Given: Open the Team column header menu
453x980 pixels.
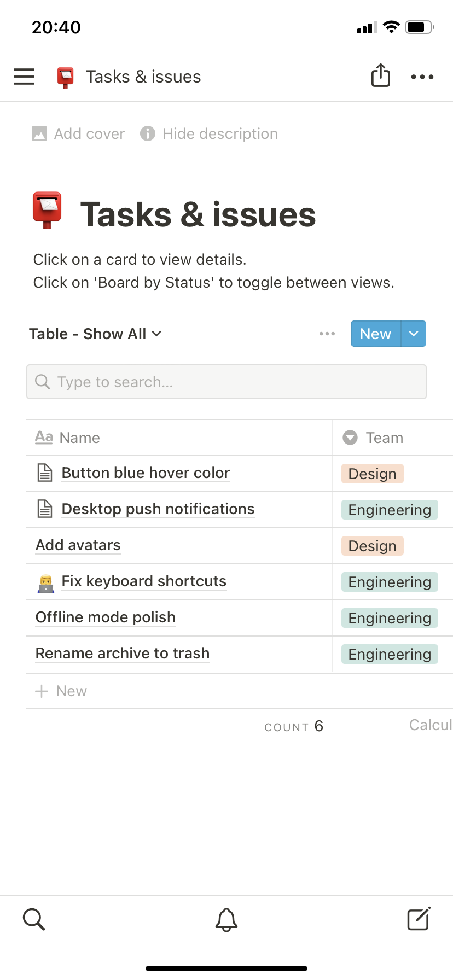Looking at the screenshot, I should coord(384,437).
